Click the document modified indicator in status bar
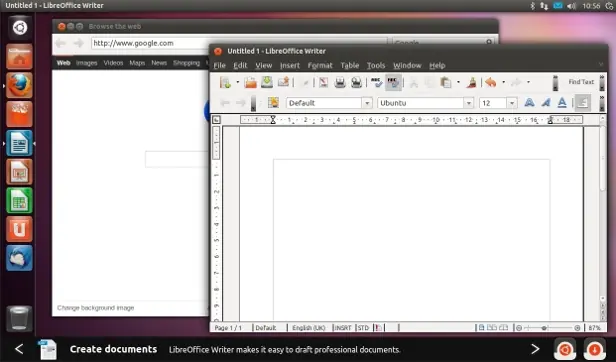 [378, 328]
